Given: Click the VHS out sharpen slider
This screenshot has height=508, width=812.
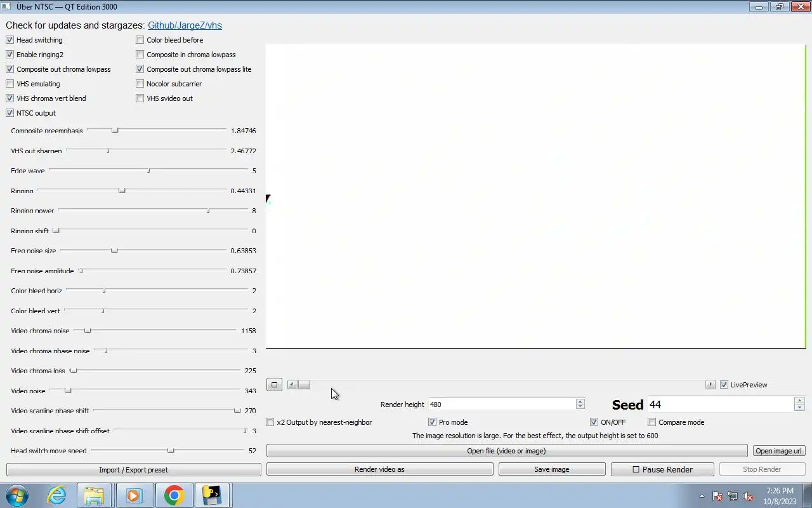Looking at the screenshot, I should coord(146,150).
